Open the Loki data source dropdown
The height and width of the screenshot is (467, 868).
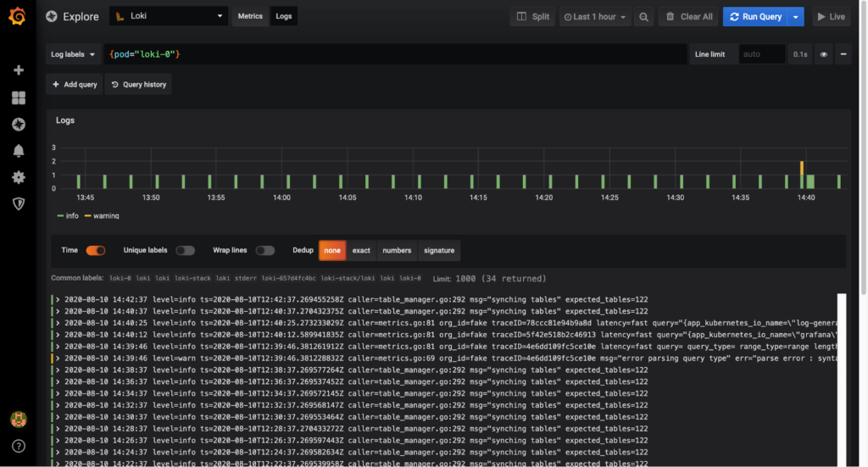click(x=169, y=16)
